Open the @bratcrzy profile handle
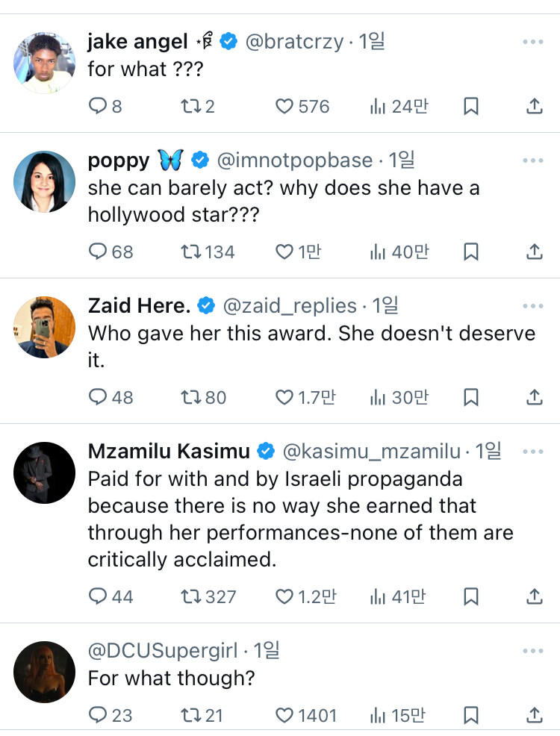This screenshot has height=736, width=560. 294,43
